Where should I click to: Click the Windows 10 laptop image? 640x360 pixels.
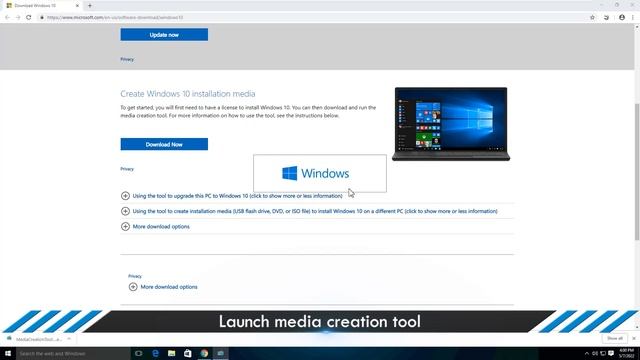click(x=451, y=124)
